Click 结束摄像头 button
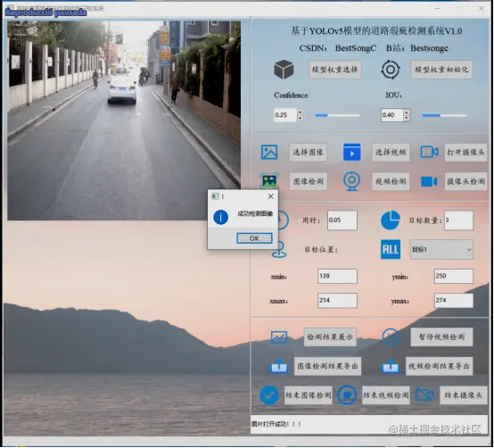 [464, 395]
